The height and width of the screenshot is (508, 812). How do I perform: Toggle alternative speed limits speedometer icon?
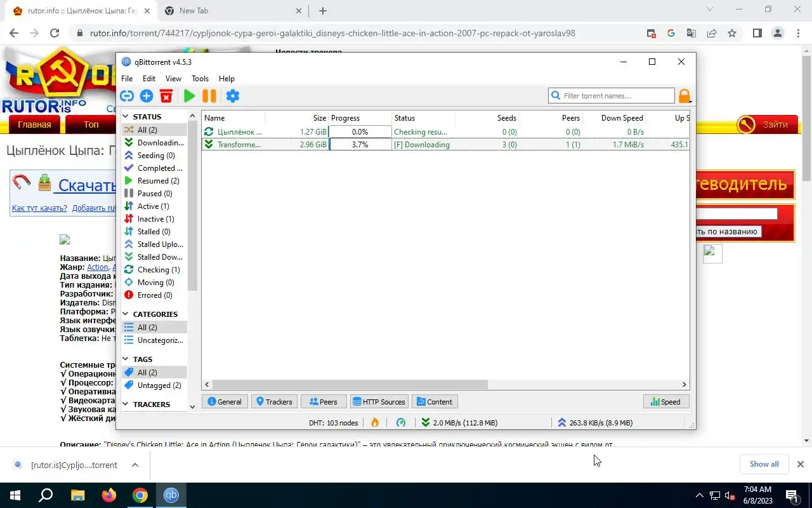[401, 423]
